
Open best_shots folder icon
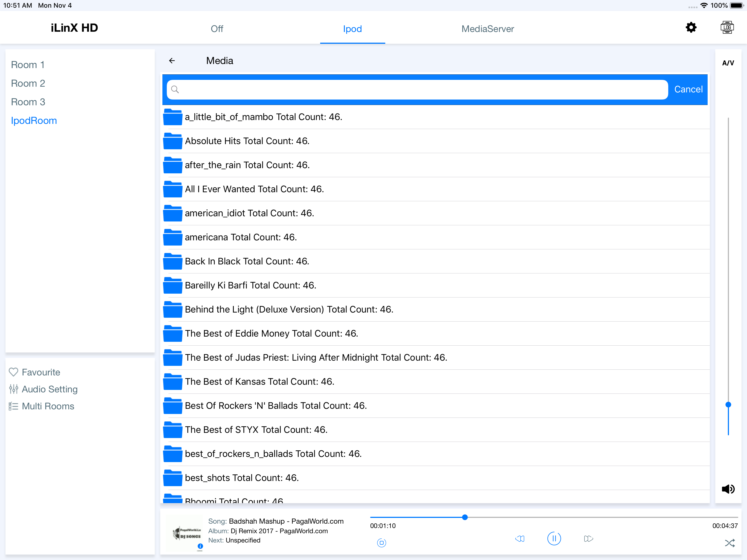coord(173,478)
